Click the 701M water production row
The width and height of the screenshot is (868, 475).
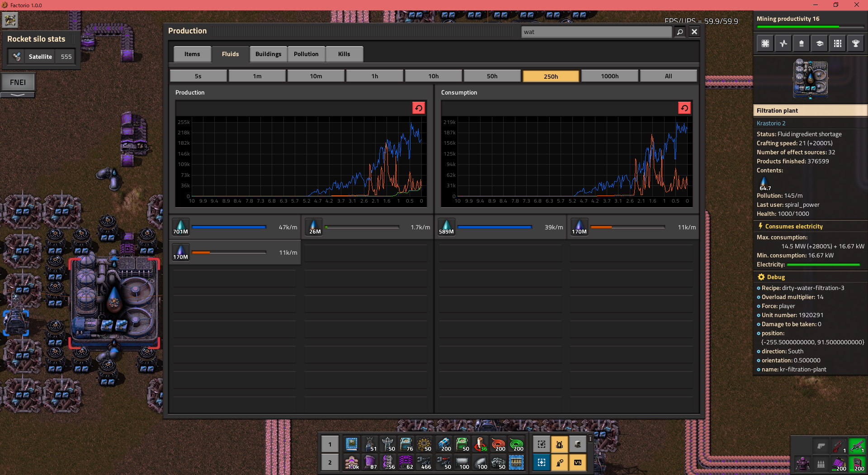click(x=235, y=227)
